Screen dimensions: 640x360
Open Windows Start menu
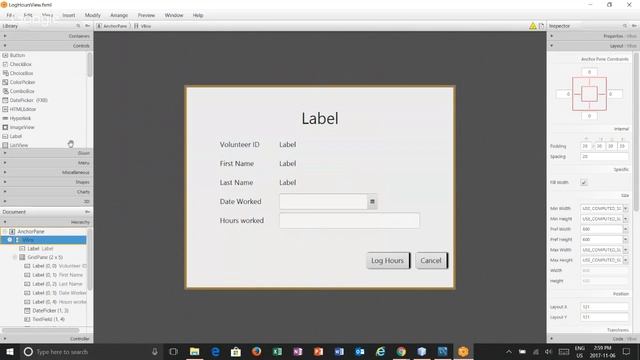tap(10, 351)
